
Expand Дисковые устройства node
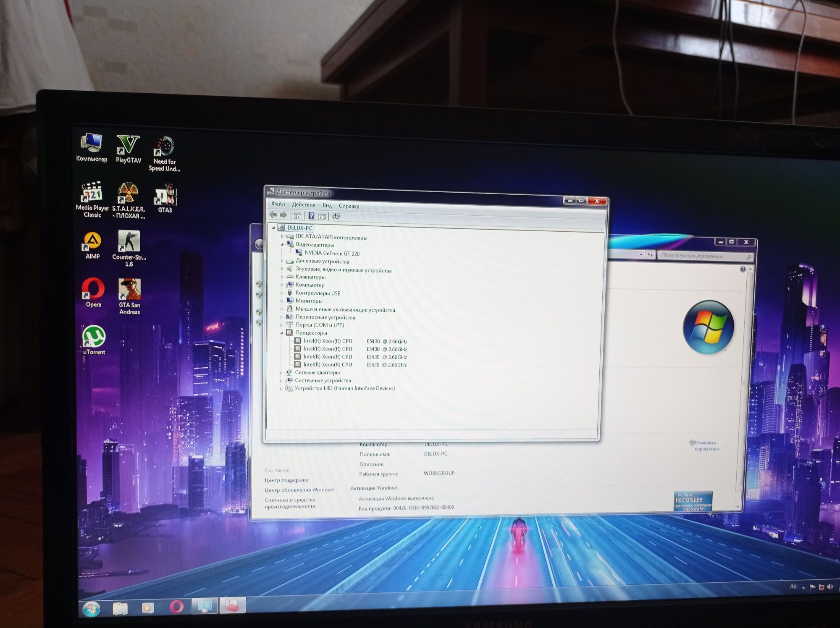[282, 261]
